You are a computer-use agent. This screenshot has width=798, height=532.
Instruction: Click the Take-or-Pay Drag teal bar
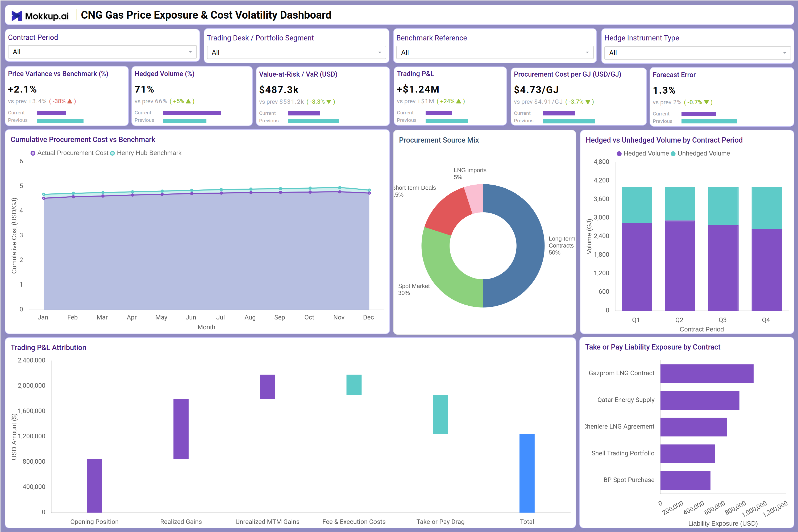pyautogui.click(x=440, y=414)
